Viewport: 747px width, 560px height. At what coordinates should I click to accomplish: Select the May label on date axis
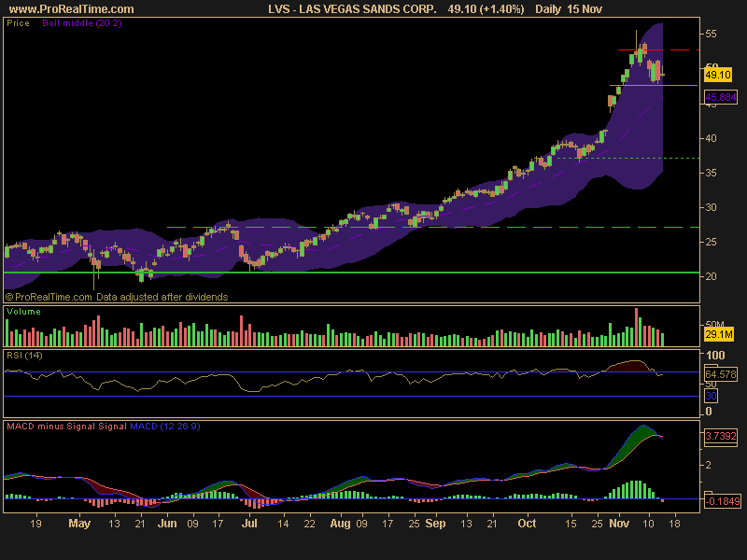[x=79, y=524]
